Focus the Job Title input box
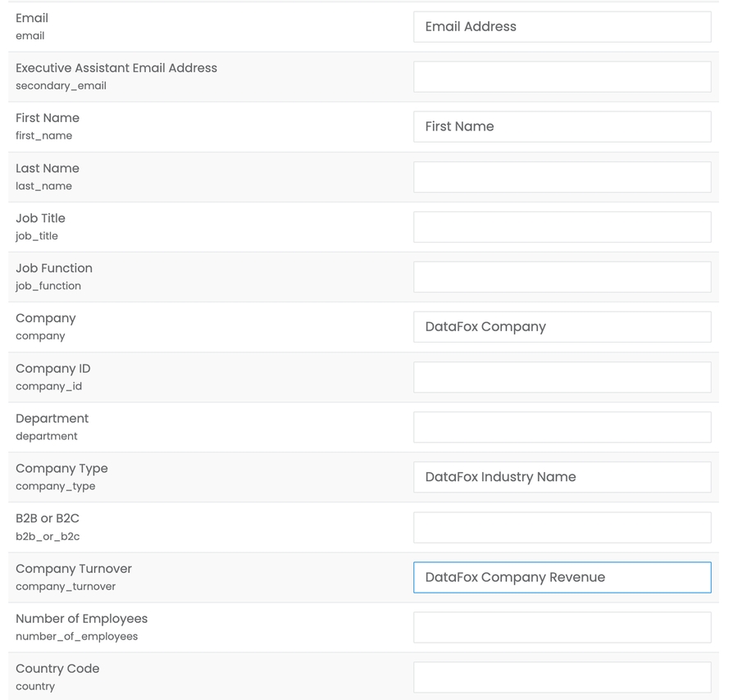The image size is (738, 700). [562, 227]
